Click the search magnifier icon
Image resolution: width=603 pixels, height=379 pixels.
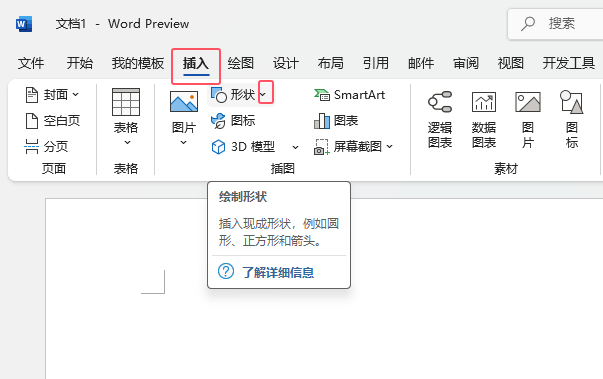pyautogui.click(x=528, y=24)
